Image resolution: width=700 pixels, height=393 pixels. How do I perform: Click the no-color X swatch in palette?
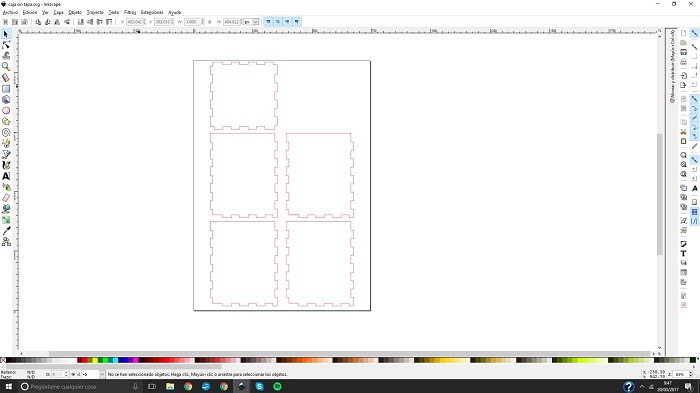coord(3,360)
